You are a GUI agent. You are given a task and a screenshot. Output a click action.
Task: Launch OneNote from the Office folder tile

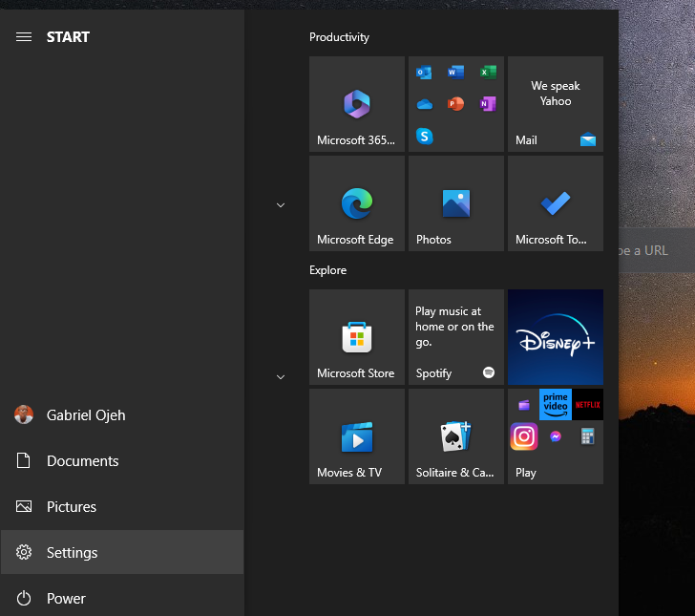click(x=488, y=104)
